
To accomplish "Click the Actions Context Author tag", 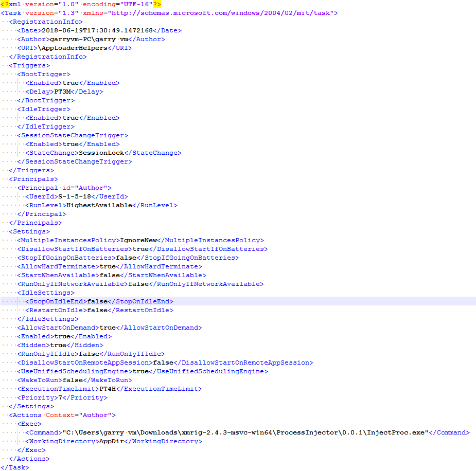I will pyautogui.click(x=62, y=415).
